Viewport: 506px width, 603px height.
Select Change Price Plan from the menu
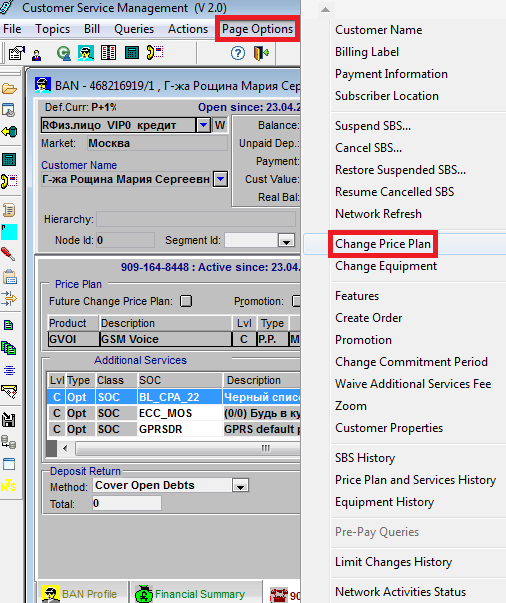(383, 244)
